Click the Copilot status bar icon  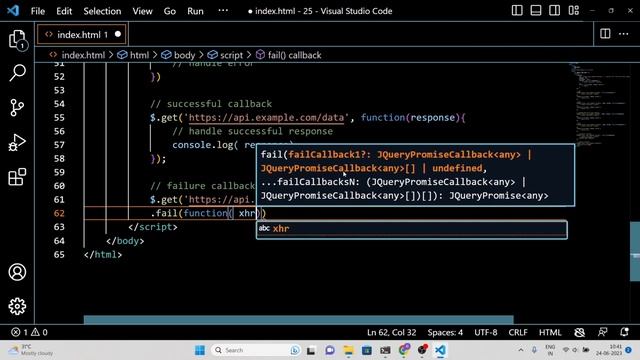[580, 332]
